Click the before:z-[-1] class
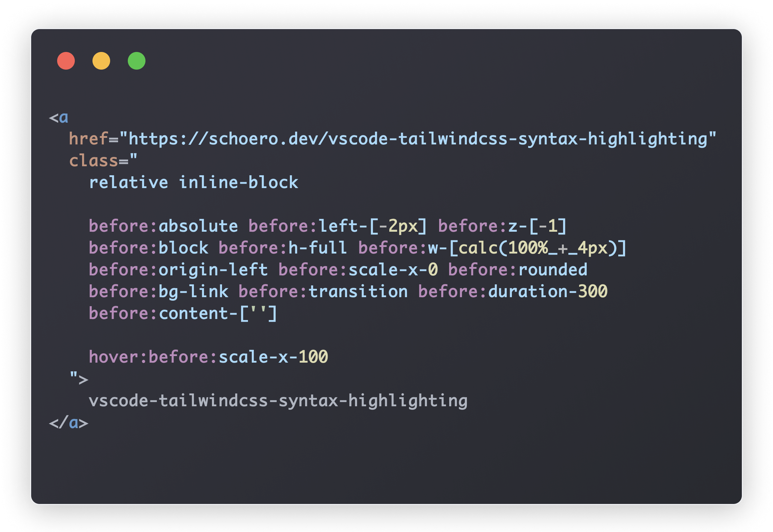773x532 pixels. pyautogui.click(x=502, y=227)
